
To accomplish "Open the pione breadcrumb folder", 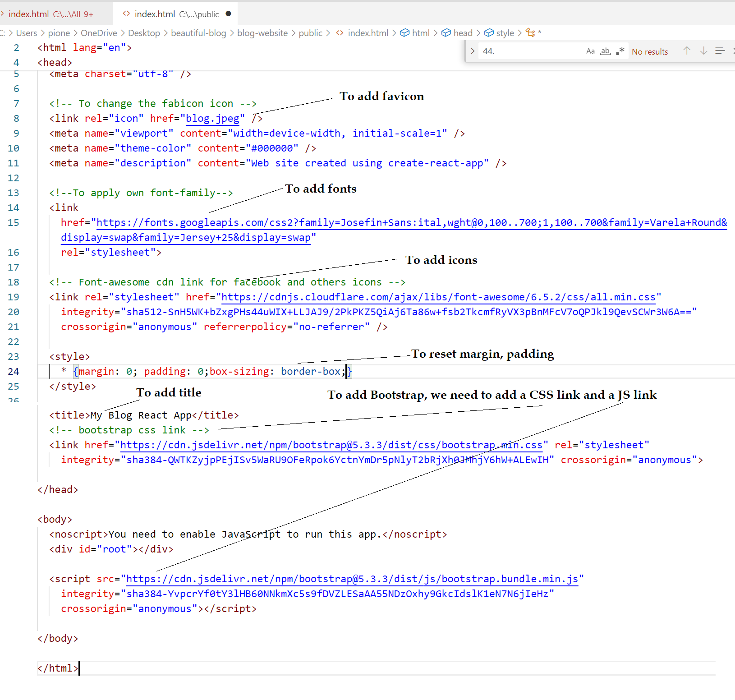I will (59, 33).
